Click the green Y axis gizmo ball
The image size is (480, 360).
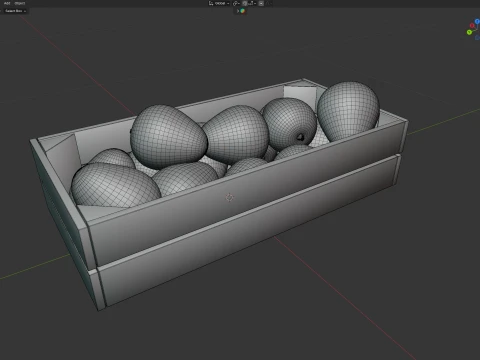tap(469, 32)
